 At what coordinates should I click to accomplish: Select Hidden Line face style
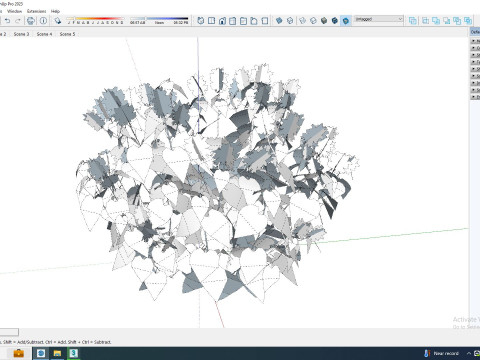313,21
